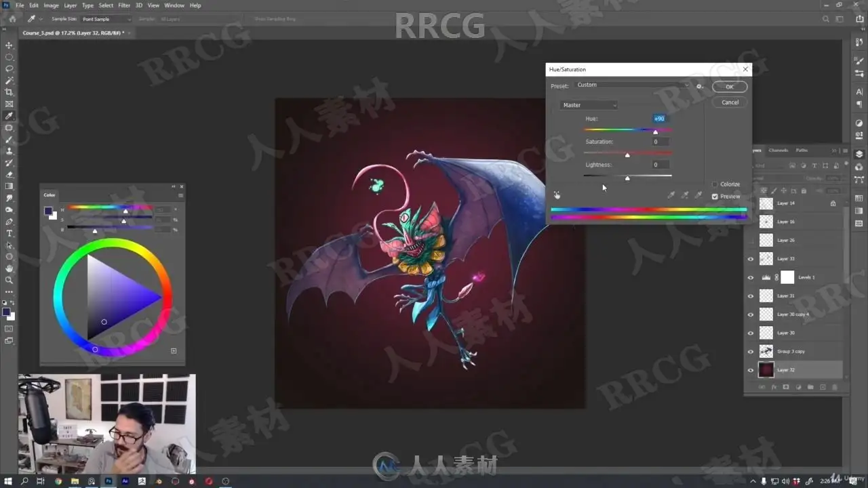Select the Move tool
The width and height of the screenshot is (868, 488).
point(9,45)
